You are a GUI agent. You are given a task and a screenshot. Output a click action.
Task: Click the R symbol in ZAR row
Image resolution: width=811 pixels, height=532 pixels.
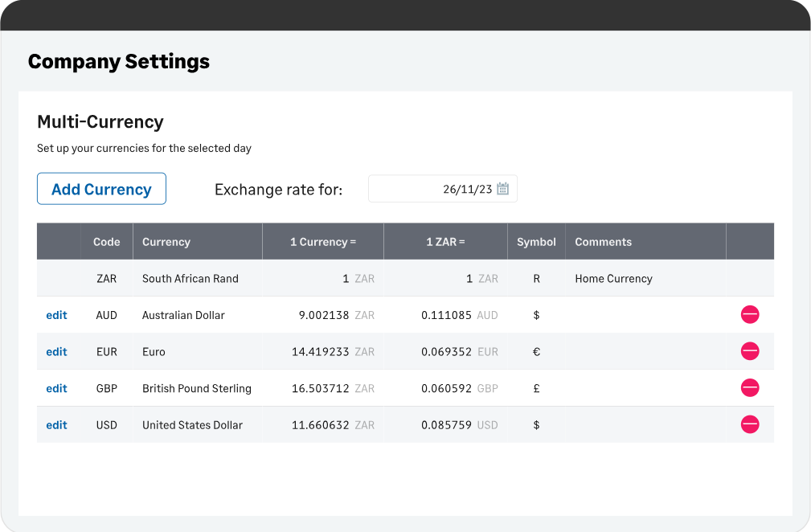(536, 279)
